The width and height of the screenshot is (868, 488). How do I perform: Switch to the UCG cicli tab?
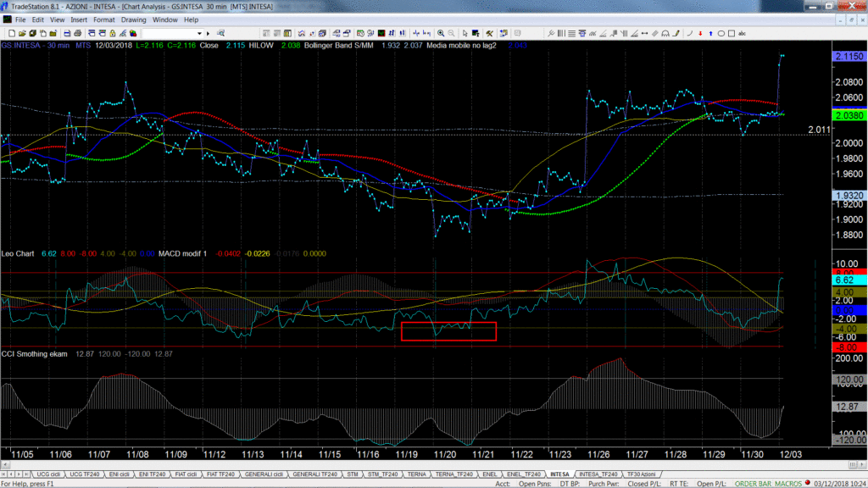click(x=48, y=474)
